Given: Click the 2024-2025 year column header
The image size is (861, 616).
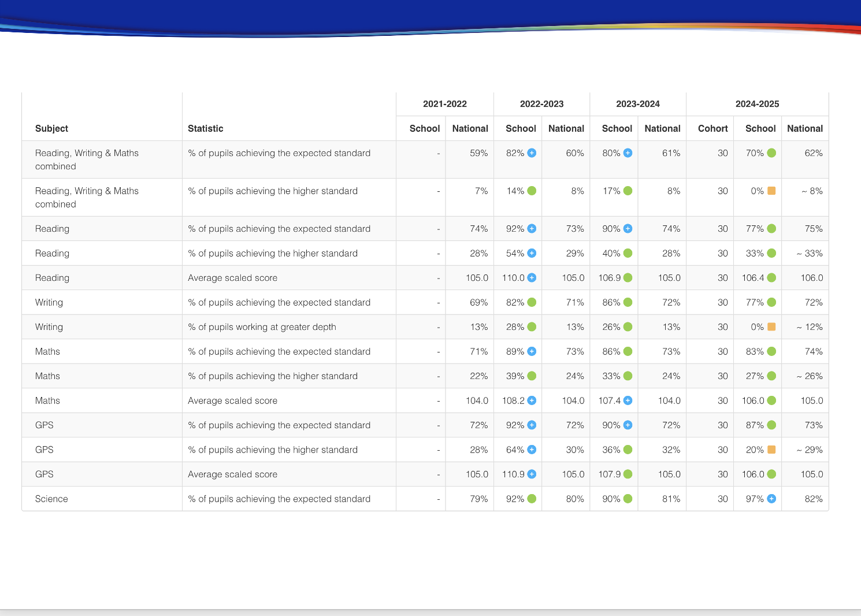Looking at the screenshot, I should point(757,104).
